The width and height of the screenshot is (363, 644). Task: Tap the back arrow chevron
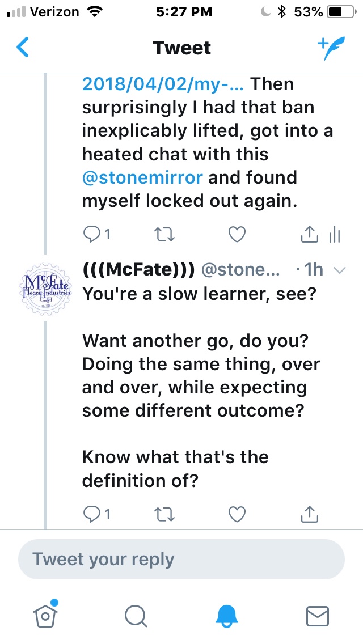pyautogui.click(x=23, y=48)
